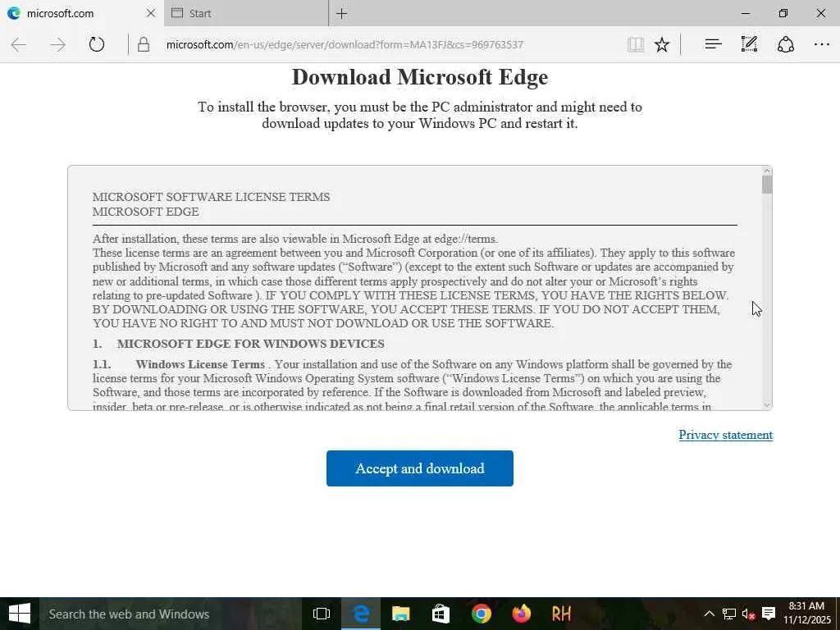Open the RH application in taskbar
The image size is (840, 630).
561,614
